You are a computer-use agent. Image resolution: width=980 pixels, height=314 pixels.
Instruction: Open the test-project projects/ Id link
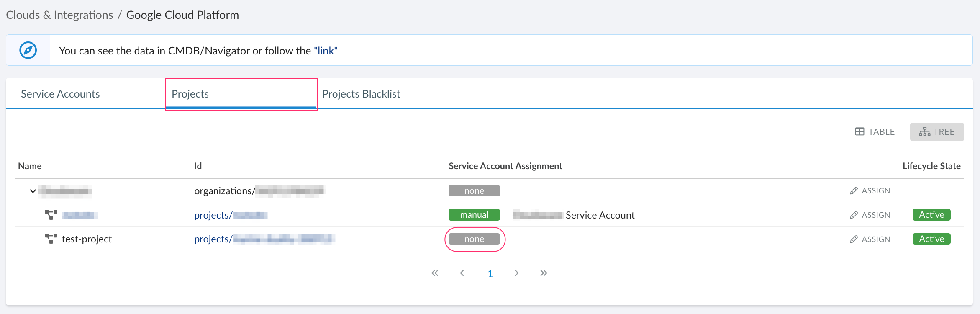point(264,239)
